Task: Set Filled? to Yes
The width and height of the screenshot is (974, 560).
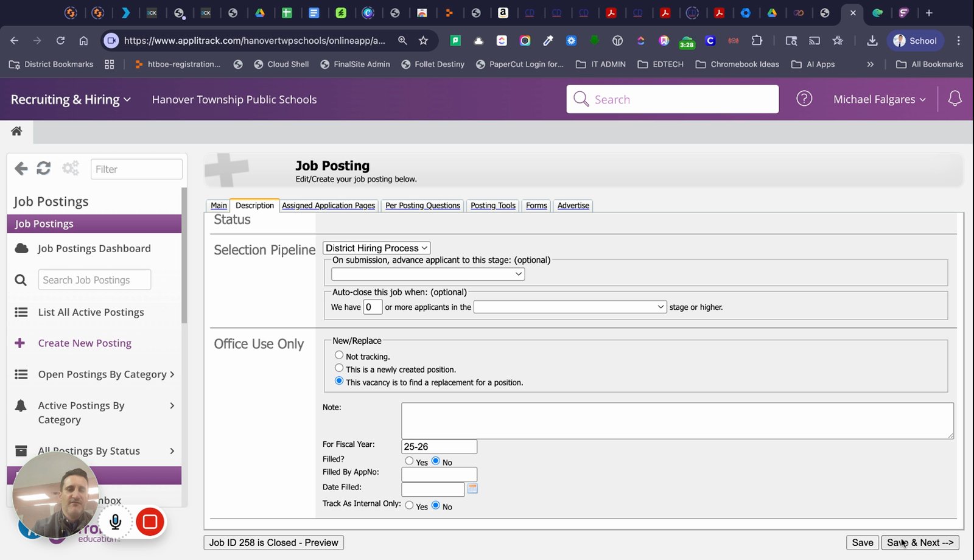Action: [409, 461]
